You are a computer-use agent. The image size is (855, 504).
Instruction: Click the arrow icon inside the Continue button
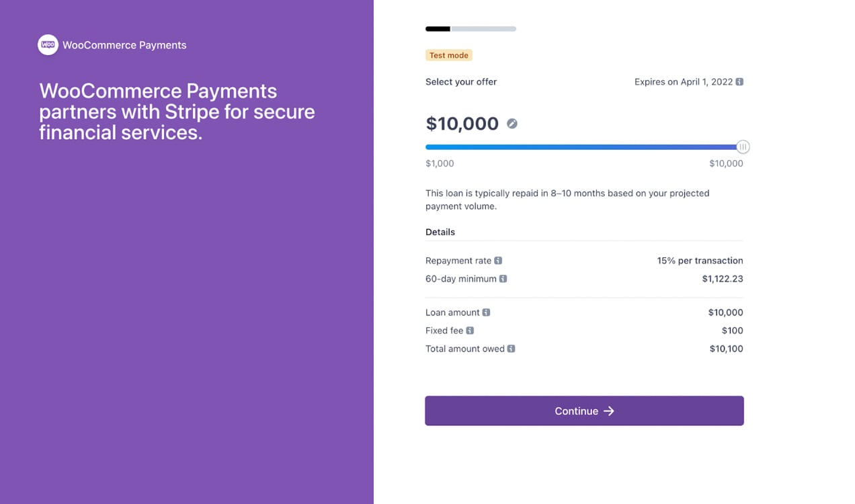tap(609, 411)
